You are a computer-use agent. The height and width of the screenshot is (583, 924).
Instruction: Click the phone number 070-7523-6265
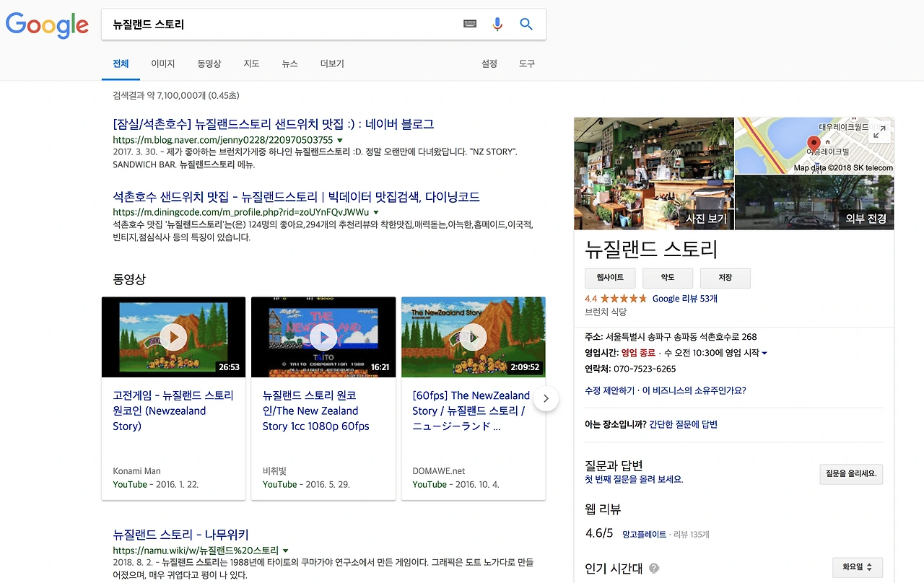646,369
